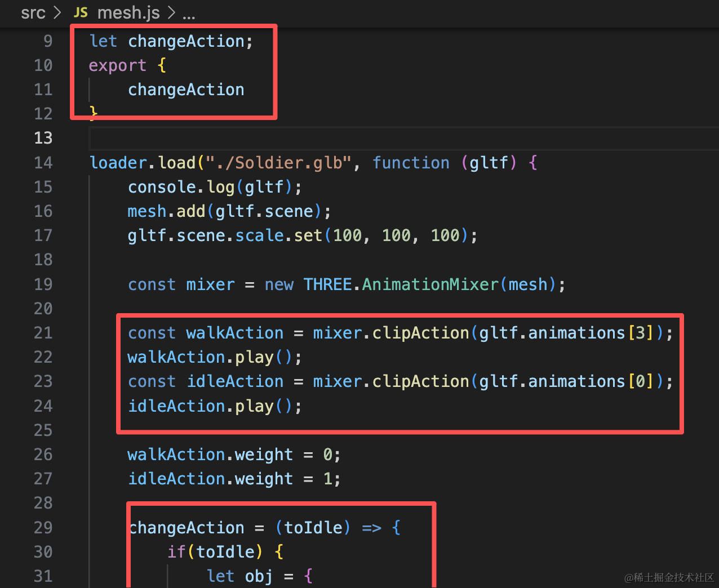Click 'let changeAction;' on line 9
The image size is (719, 588).
pos(171,41)
